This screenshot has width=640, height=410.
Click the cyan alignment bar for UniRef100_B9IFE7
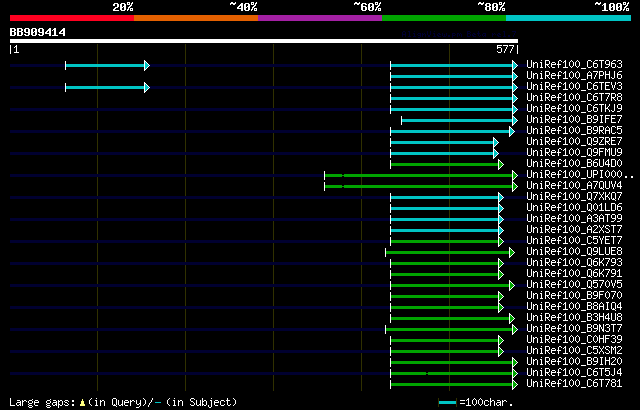point(460,120)
